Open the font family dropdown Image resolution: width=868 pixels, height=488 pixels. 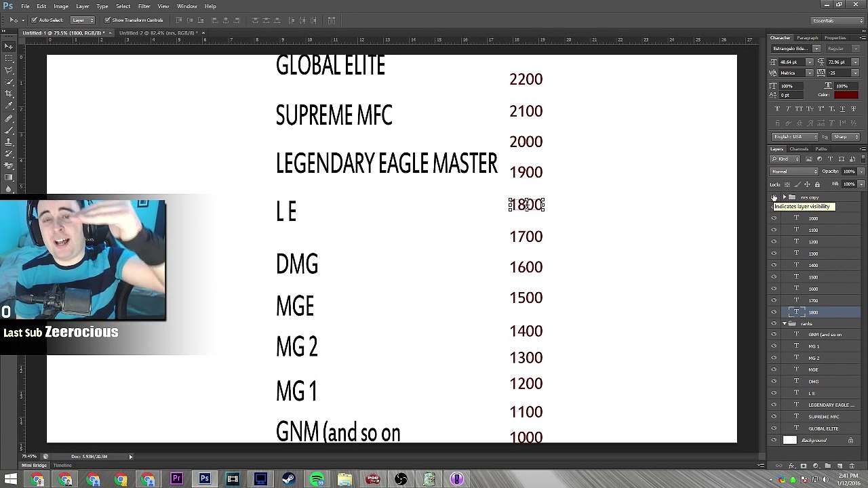pos(816,49)
